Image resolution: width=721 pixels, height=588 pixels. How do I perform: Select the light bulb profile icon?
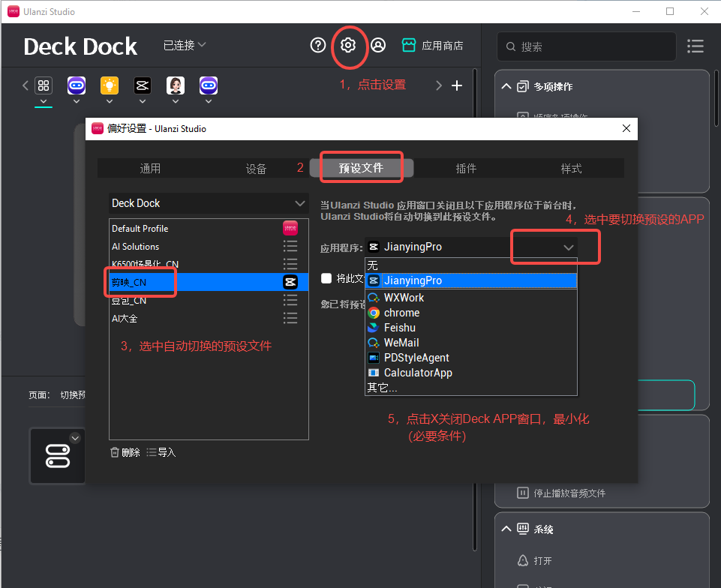pyautogui.click(x=110, y=85)
